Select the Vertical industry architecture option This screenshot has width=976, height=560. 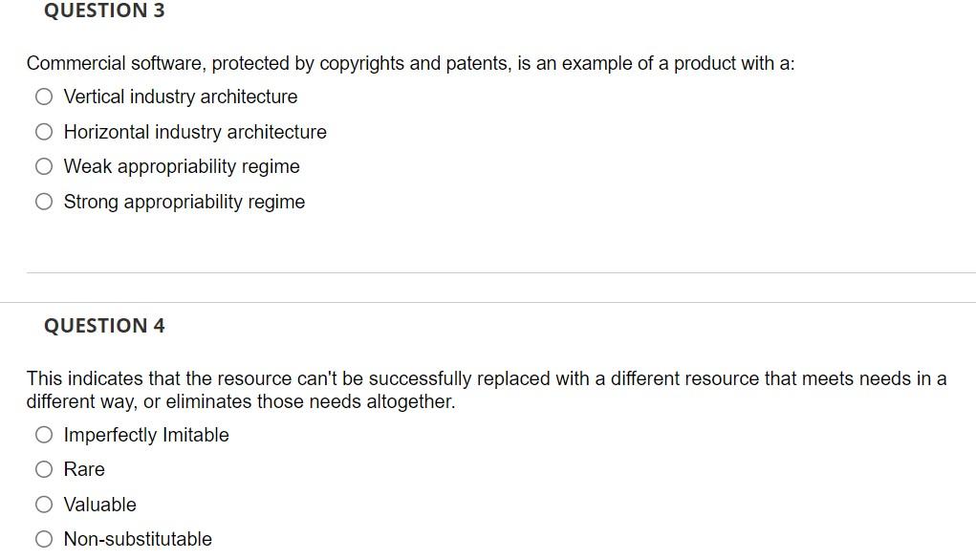tap(44, 97)
